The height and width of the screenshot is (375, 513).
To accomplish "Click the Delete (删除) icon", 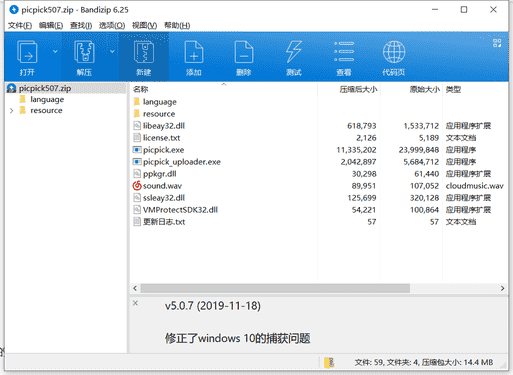I will (x=244, y=57).
